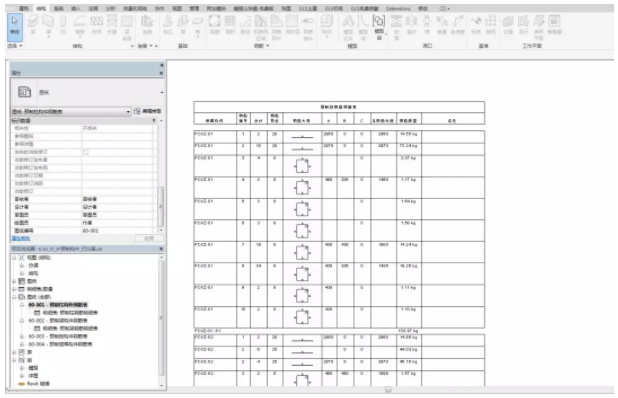Select the Floor (楼板) tool
Screen dimensions: 618x398
[x=80, y=25]
